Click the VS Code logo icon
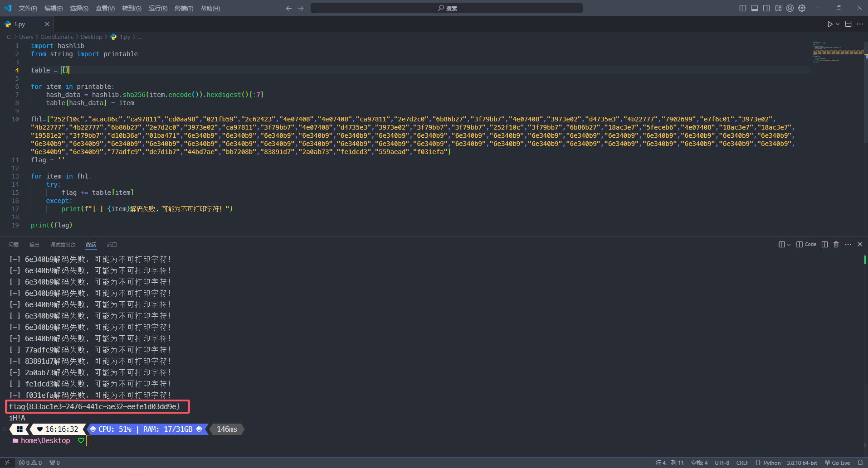 pos(8,8)
